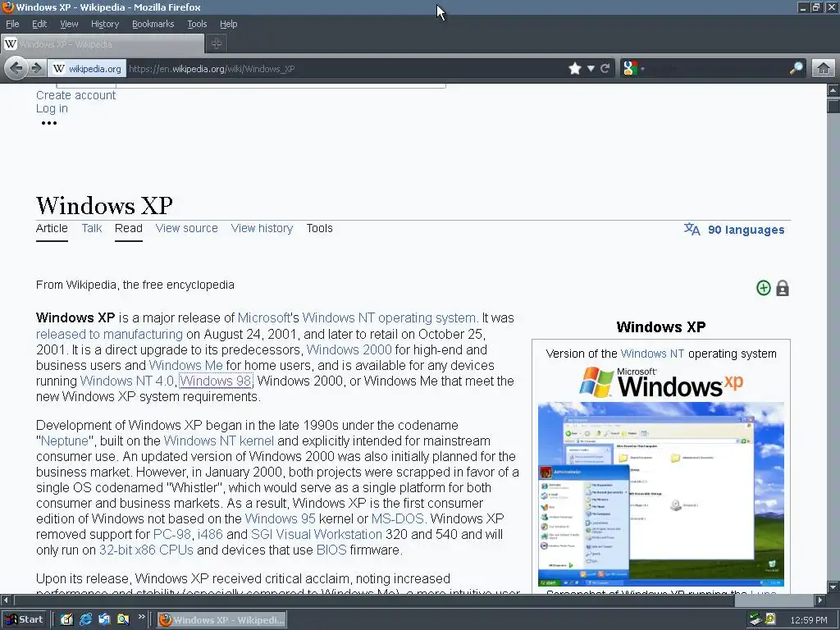Go back with the browser back arrow
Image resolution: width=840 pixels, height=630 pixels.
pos(16,68)
